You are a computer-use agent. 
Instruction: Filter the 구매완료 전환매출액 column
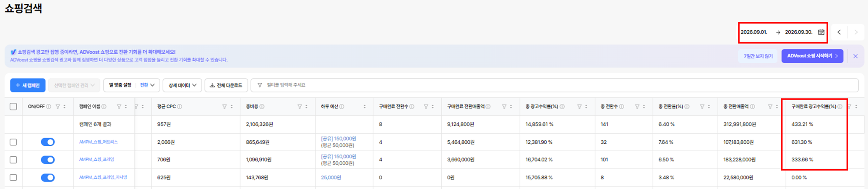click(x=504, y=107)
